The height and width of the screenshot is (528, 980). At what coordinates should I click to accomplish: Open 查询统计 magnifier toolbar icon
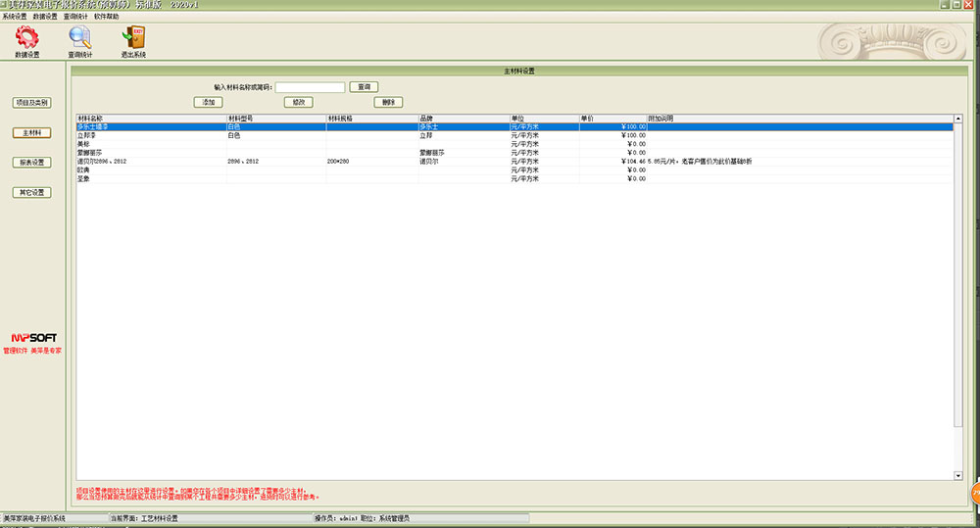(79, 38)
